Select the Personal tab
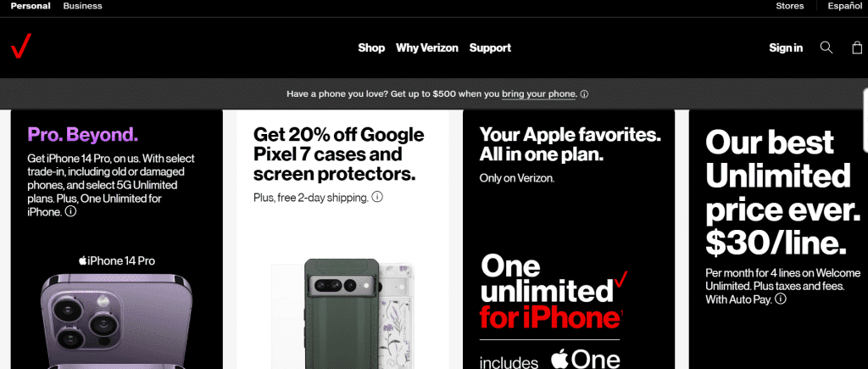868x369 pixels. (x=31, y=6)
